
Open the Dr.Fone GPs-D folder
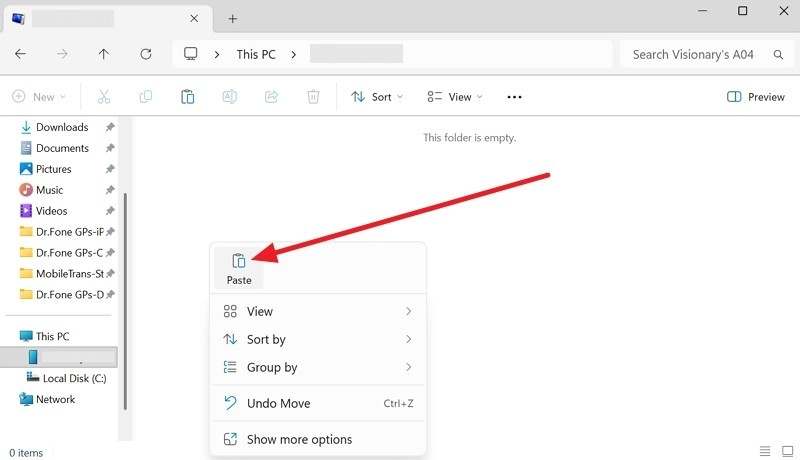[x=61, y=294]
